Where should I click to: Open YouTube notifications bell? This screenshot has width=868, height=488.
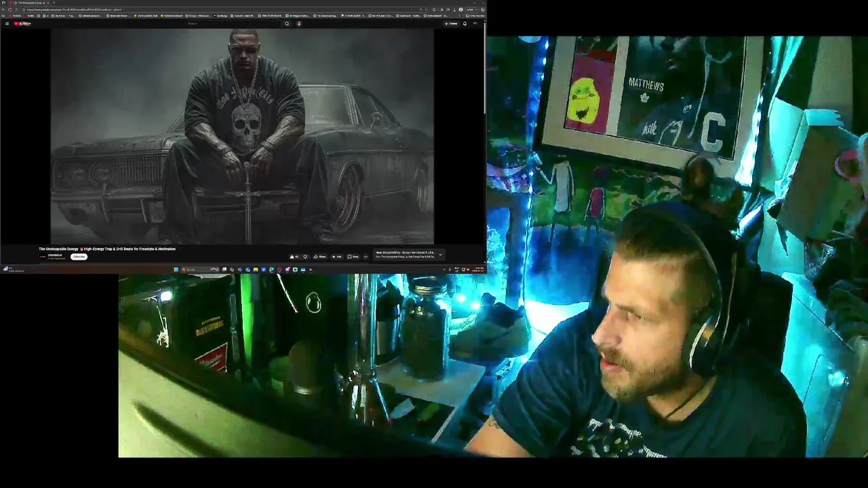[x=465, y=24]
